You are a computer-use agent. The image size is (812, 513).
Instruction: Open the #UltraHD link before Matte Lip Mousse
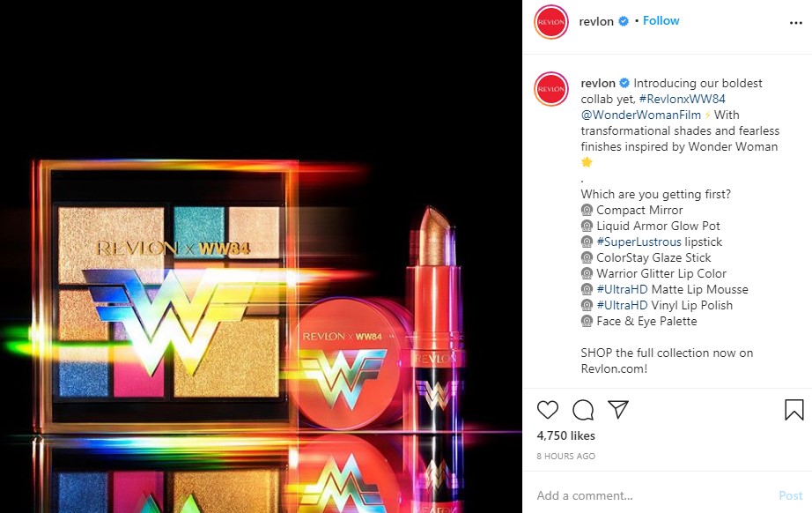pyautogui.click(x=622, y=290)
